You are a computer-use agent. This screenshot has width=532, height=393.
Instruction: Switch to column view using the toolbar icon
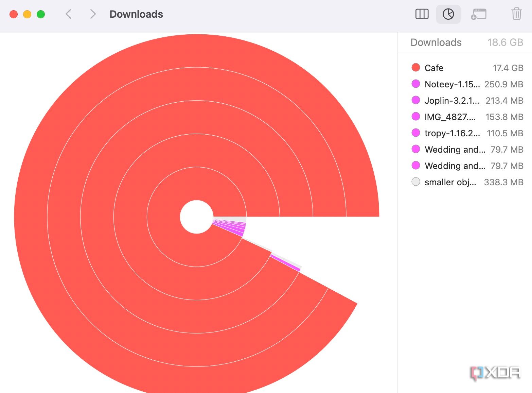point(422,14)
